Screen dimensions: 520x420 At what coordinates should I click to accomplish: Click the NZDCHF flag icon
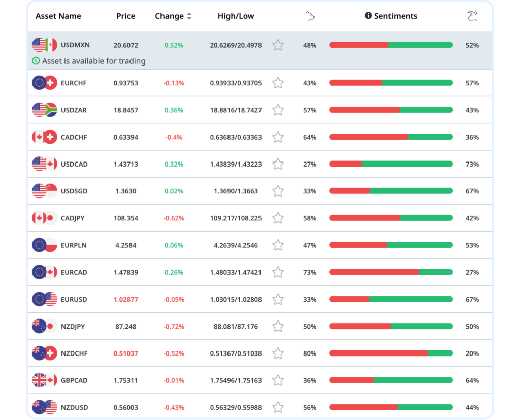point(45,353)
